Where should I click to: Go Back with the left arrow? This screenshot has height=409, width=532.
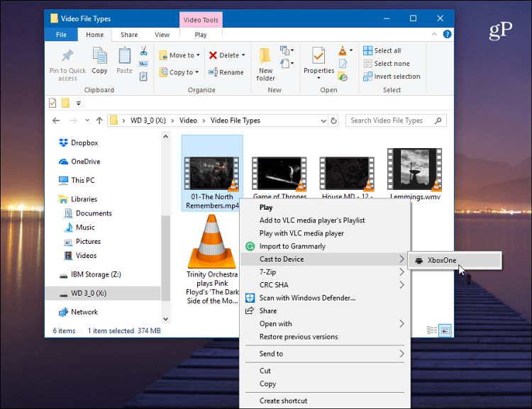[56, 121]
